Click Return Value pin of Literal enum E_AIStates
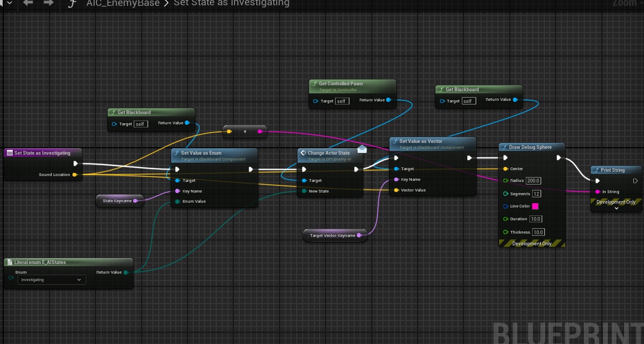The image size is (644, 344). (x=126, y=273)
